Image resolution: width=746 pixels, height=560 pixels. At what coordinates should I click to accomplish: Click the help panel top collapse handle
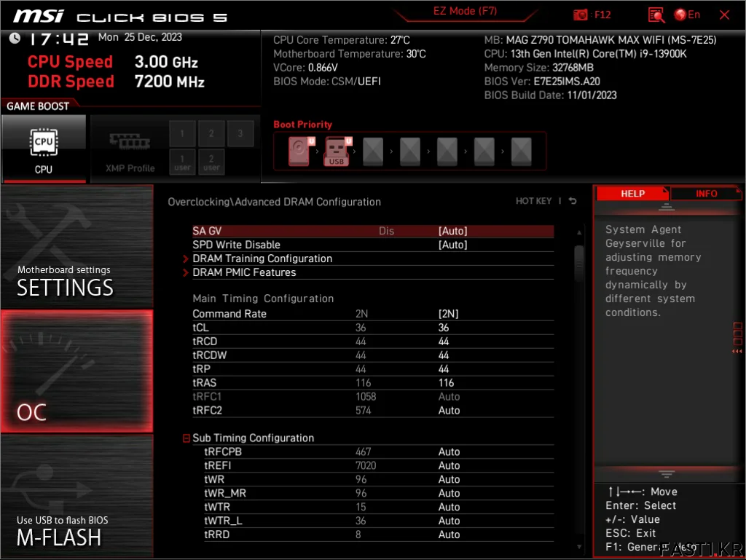[x=666, y=208]
